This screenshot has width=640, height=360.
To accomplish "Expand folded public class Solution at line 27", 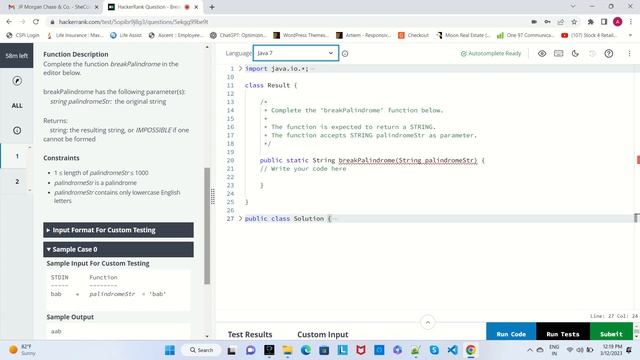I will pos(240,218).
